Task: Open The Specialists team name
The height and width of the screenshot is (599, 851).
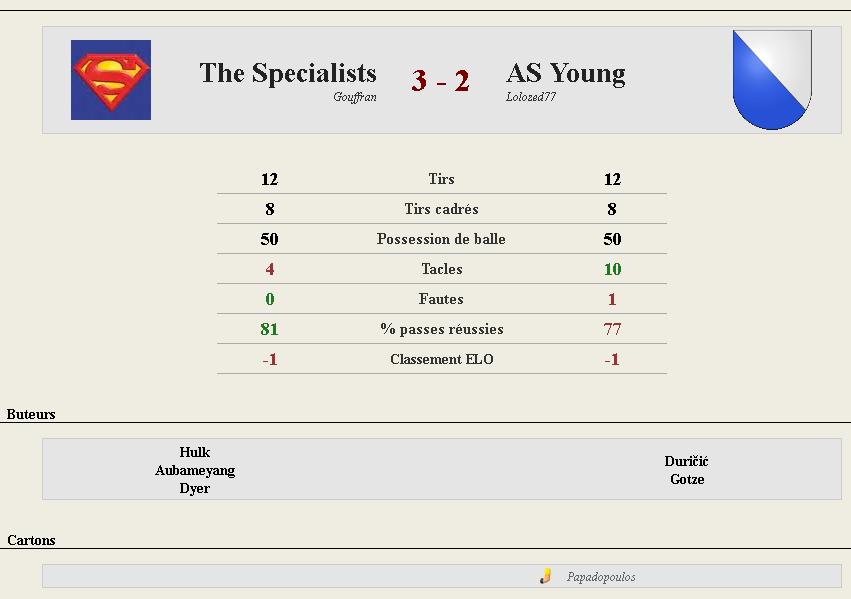Action: (x=288, y=73)
